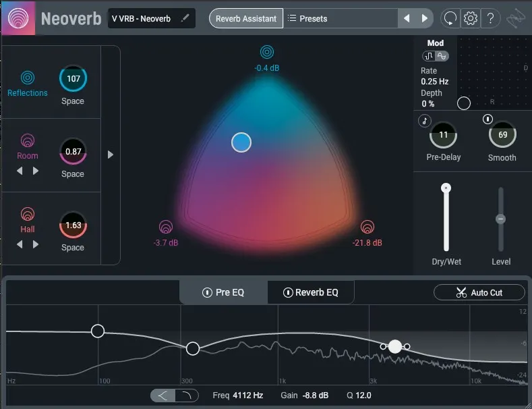Screen dimensions: 532x409
Task: Click the reset/undo circular arrow icon
Action: coord(450,18)
